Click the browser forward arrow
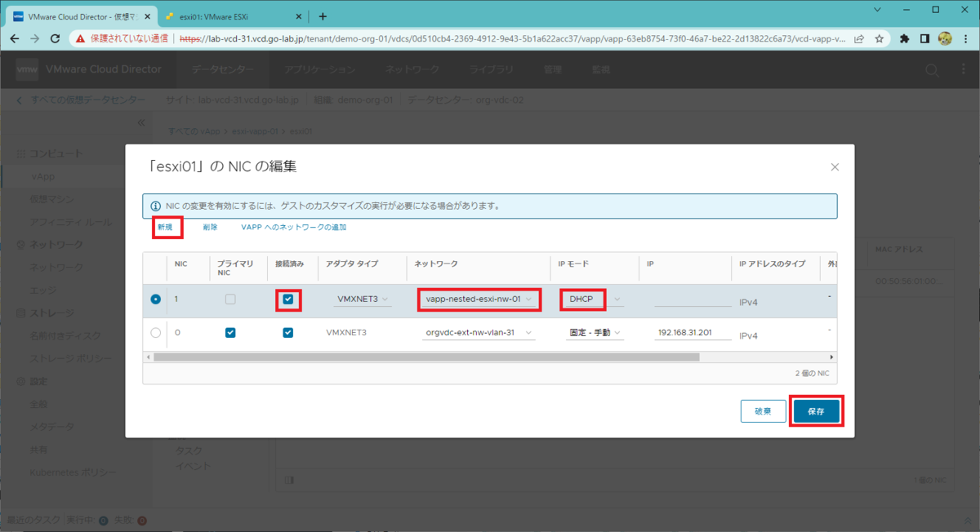The height and width of the screenshot is (532, 980). click(x=35, y=38)
